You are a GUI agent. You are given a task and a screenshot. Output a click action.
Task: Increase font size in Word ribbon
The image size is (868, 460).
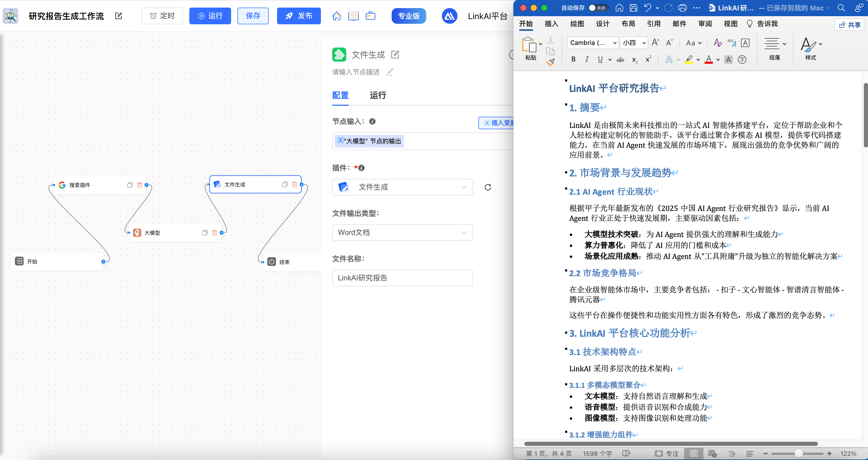click(655, 43)
